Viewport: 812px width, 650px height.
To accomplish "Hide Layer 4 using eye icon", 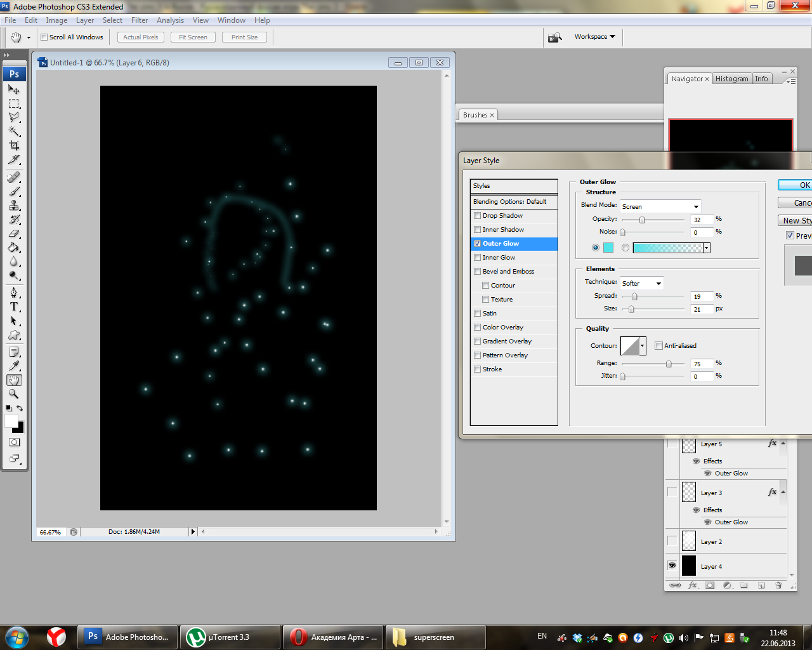I will click(x=672, y=566).
